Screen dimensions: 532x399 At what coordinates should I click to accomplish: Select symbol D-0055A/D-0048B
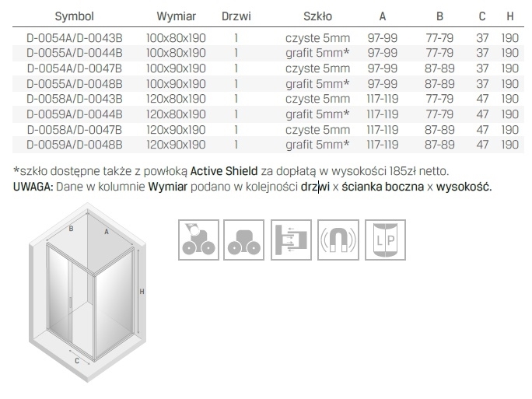pos(75,84)
